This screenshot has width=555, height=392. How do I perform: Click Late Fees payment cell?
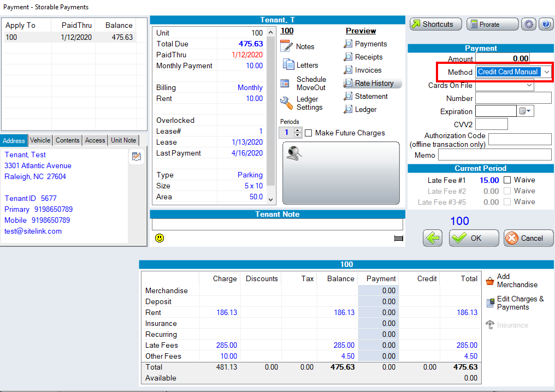379,345
